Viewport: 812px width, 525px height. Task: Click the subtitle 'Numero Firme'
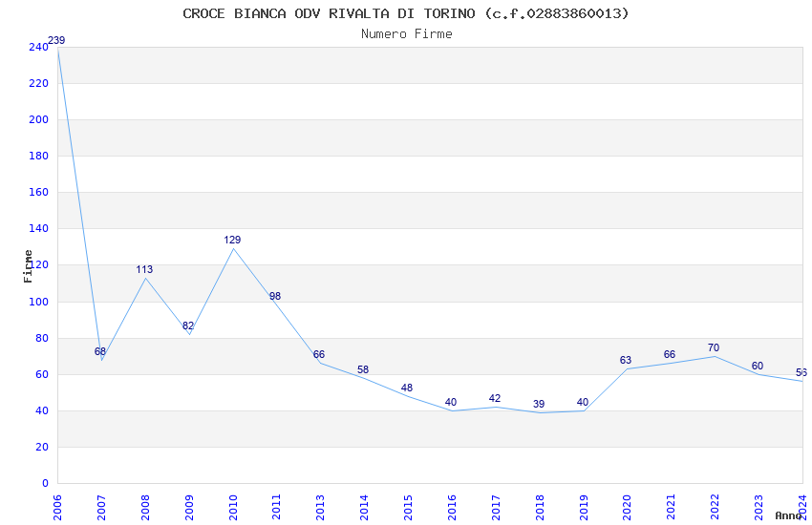[x=407, y=34]
